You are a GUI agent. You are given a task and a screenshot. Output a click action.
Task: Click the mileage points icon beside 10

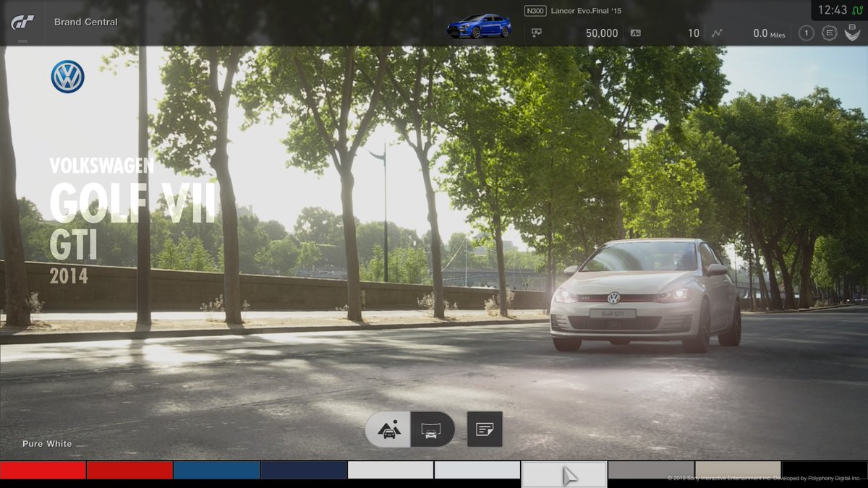tap(636, 33)
